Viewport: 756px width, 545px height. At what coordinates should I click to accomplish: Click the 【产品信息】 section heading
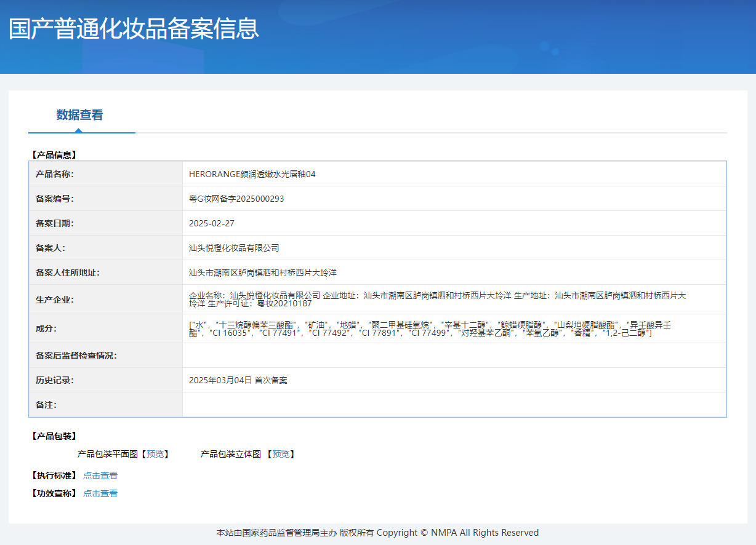[54, 155]
